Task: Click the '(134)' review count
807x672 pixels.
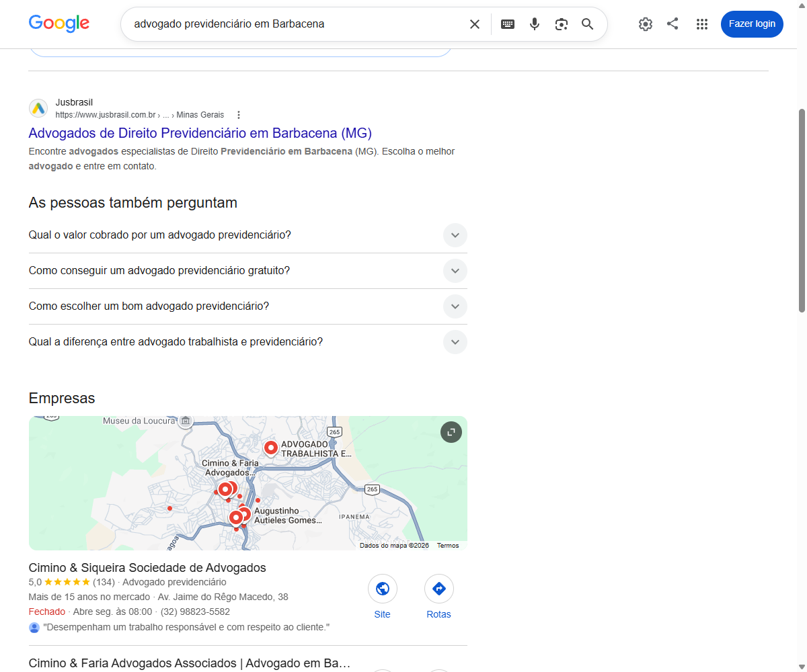Action: point(104,582)
